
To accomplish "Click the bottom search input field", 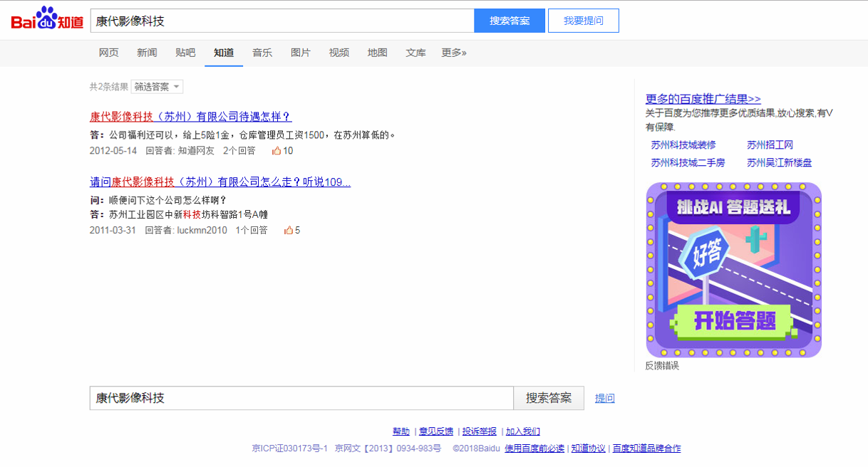I will pyautogui.click(x=301, y=398).
